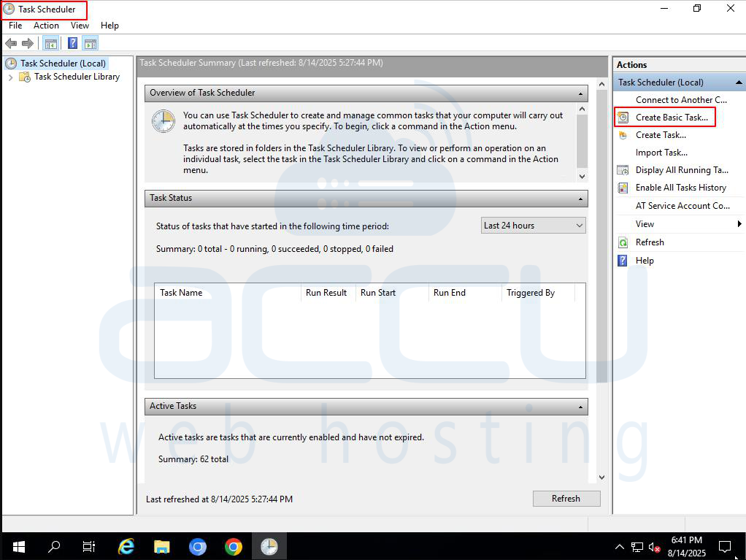Image resolution: width=746 pixels, height=560 pixels.
Task: Click the summary pane vertical scrollbar down arrow
Action: click(601, 477)
